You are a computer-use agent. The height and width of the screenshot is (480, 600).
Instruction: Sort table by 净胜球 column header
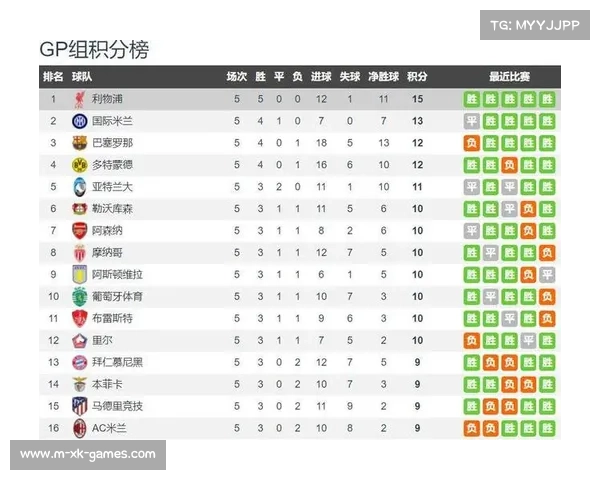[x=383, y=77]
